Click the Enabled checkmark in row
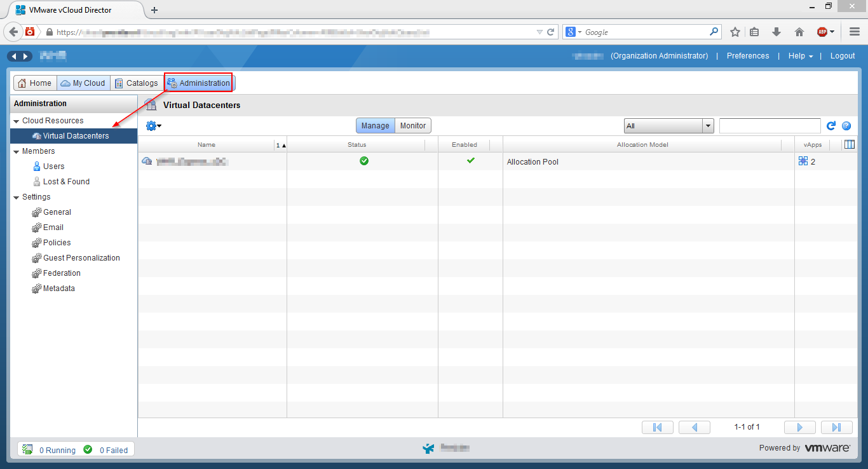868x469 pixels. pos(471,161)
